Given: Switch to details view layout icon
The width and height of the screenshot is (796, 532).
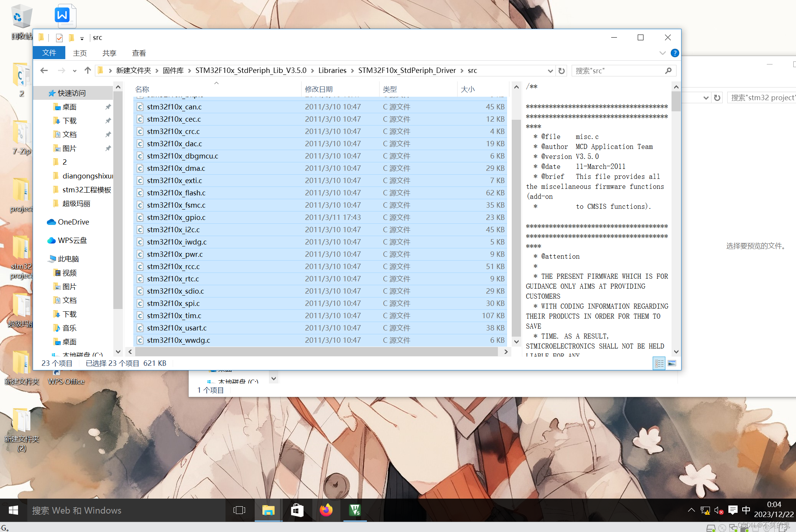Looking at the screenshot, I should pyautogui.click(x=659, y=363).
